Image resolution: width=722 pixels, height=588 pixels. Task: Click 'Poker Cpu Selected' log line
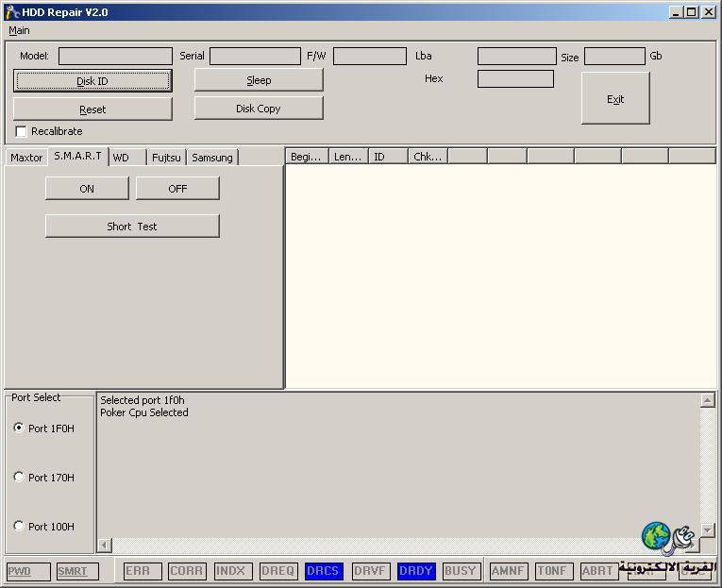click(144, 412)
